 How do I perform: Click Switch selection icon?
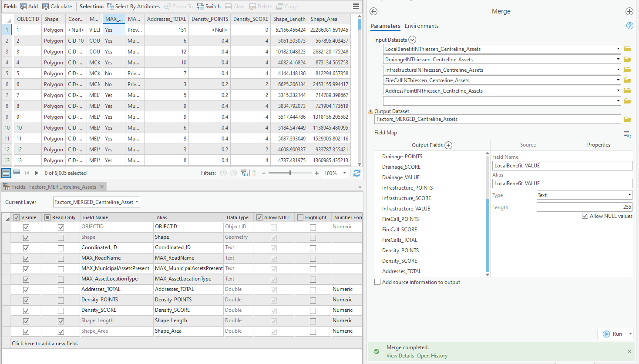(x=209, y=7)
